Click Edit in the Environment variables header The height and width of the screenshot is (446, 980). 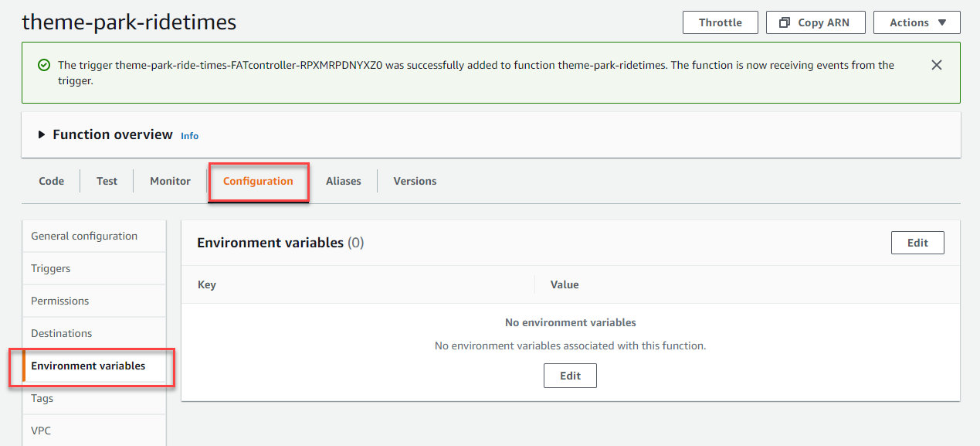[917, 243]
